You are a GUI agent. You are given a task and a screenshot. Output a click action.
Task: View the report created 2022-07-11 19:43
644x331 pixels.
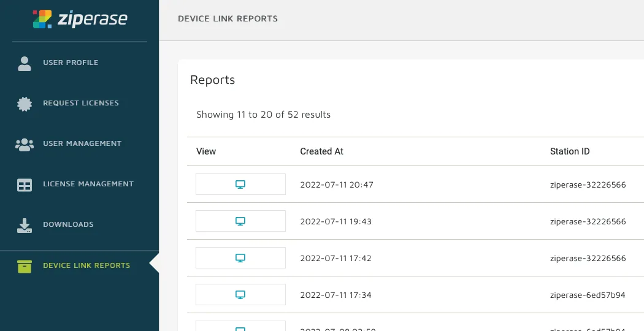pyautogui.click(x=240, y=221)
